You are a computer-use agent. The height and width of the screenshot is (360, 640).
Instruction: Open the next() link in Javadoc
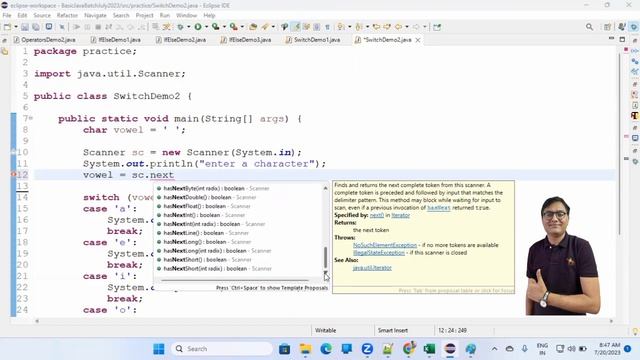[376, 215]
